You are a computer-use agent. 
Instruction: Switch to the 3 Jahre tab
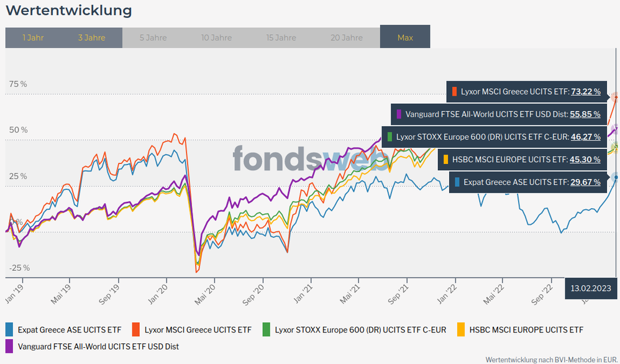(x=92, y=38)
